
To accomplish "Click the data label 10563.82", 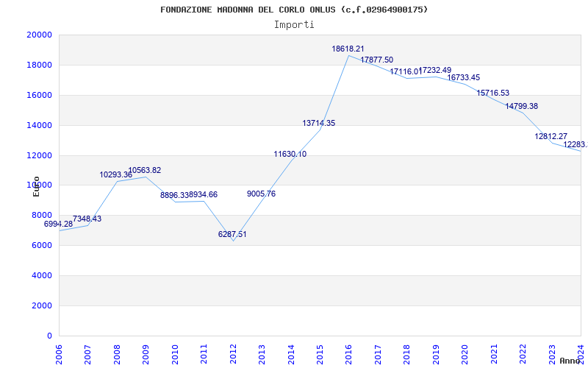I will 144,170.
